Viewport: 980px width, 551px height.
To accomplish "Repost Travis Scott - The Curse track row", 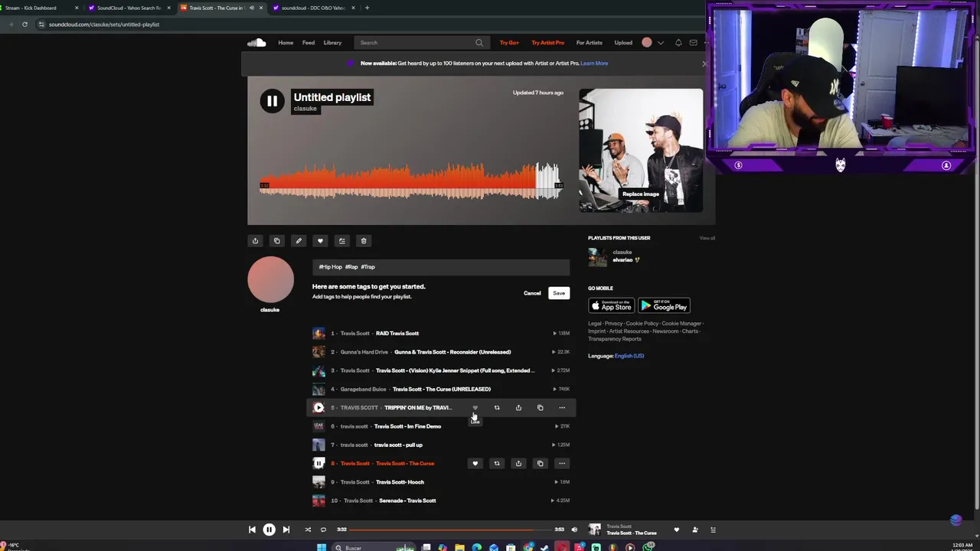I will click(x=497, y=464).
